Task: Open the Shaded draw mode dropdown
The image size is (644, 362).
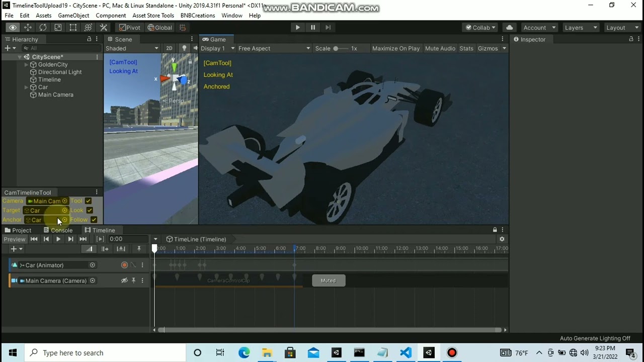Action: [132, 48]
